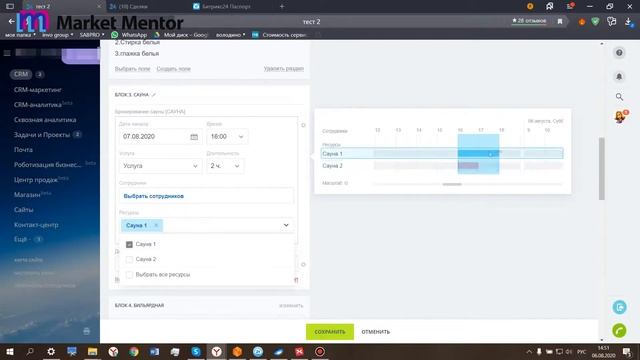Screen dimensions: 640x360
Task: Select the Сауна 2 row in the planner
Action: (x=442, y=166)
